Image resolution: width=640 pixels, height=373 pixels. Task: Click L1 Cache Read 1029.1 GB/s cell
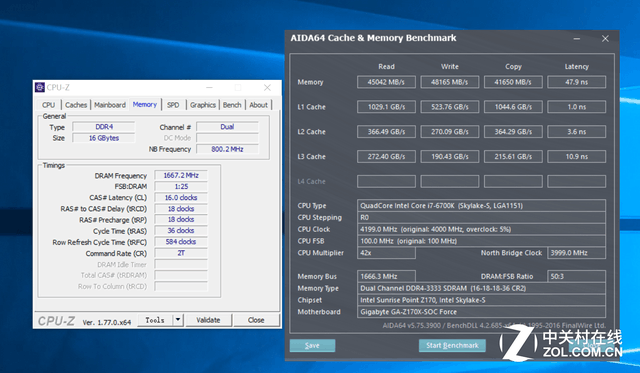(386, 107)
